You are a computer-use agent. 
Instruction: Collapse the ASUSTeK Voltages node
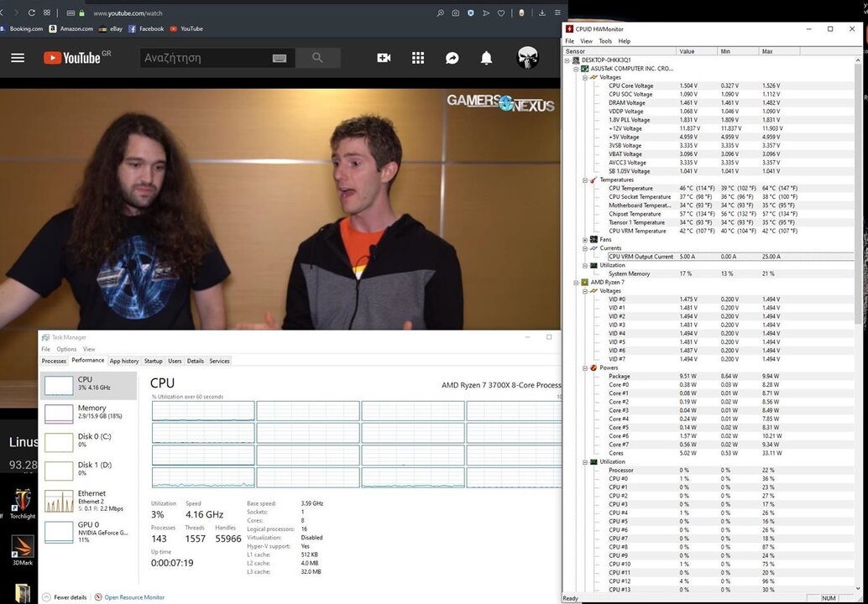tap(585, 77)
